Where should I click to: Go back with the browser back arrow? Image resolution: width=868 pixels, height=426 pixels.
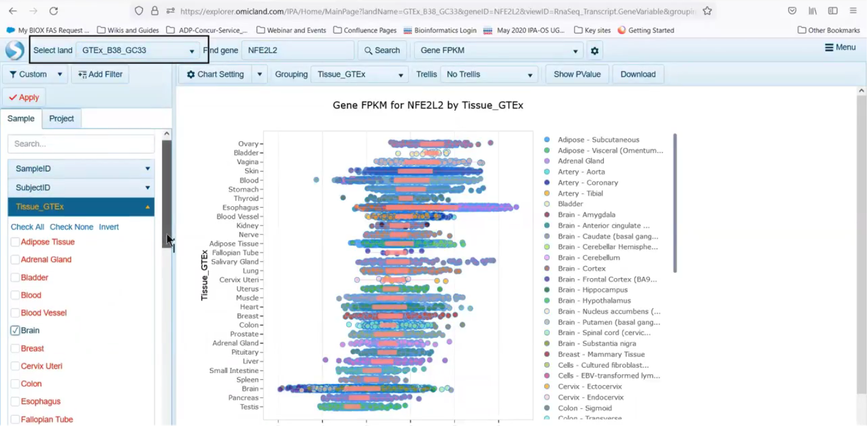pyautogui.click(x=13, y=11)
